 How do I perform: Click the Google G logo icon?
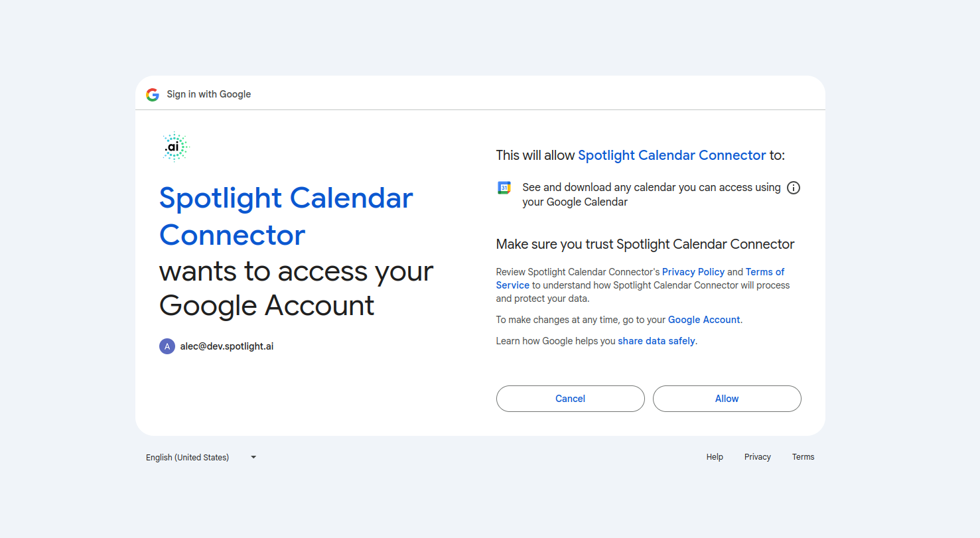(x=153, y=94)
